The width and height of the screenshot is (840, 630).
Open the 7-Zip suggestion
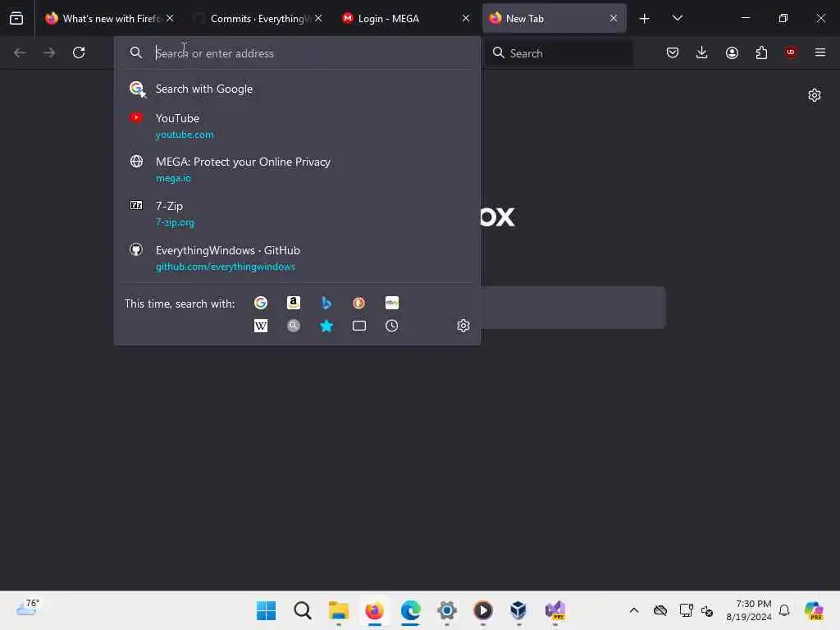click(297, 214)
